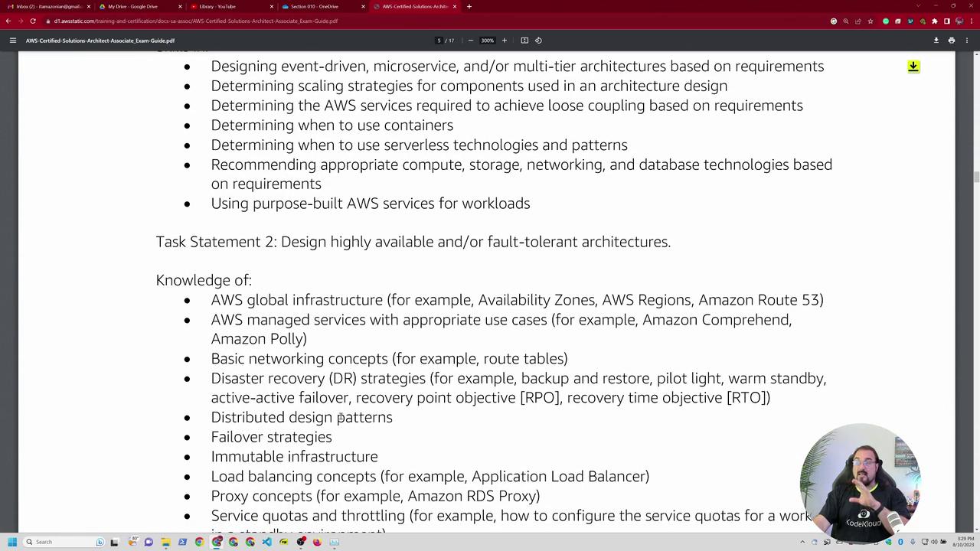Open a new browser tab
980x551 pixels.
pos(469,7)
